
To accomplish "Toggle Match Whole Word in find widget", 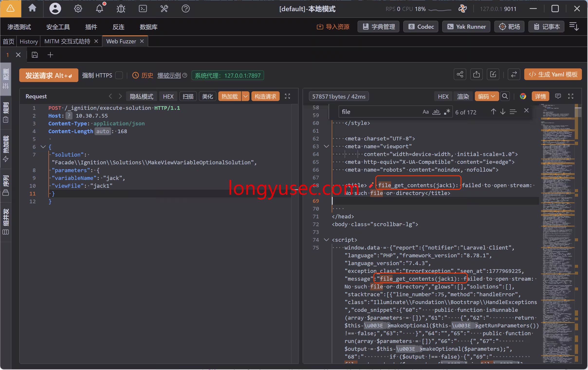I will (436, 112).
